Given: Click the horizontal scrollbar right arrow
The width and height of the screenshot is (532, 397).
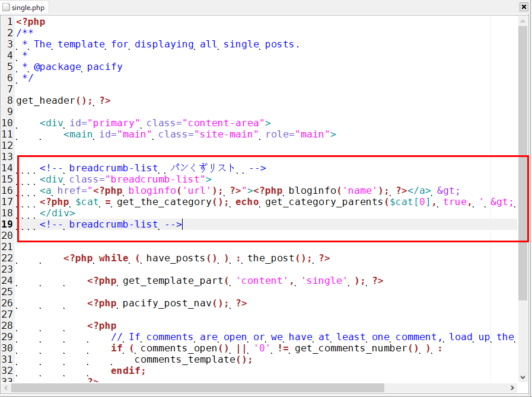Looking at the screenshot, I should click(x=512, y=388).
